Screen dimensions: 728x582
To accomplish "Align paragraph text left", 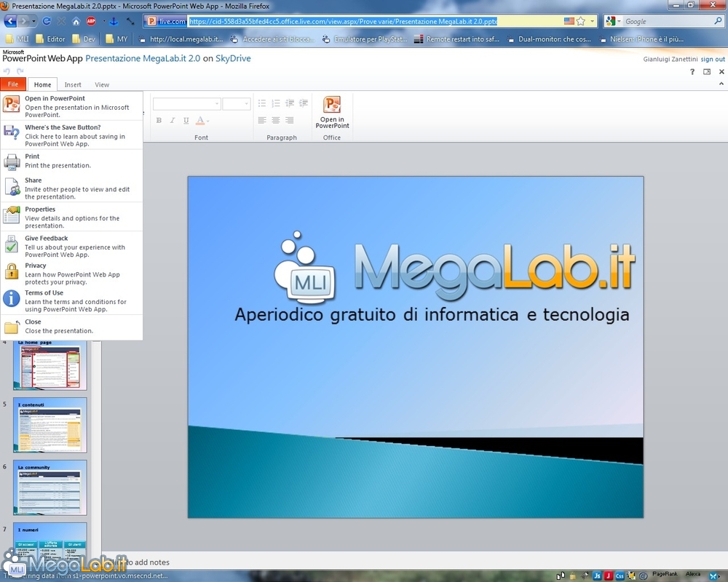I will [x=262, y=121].
